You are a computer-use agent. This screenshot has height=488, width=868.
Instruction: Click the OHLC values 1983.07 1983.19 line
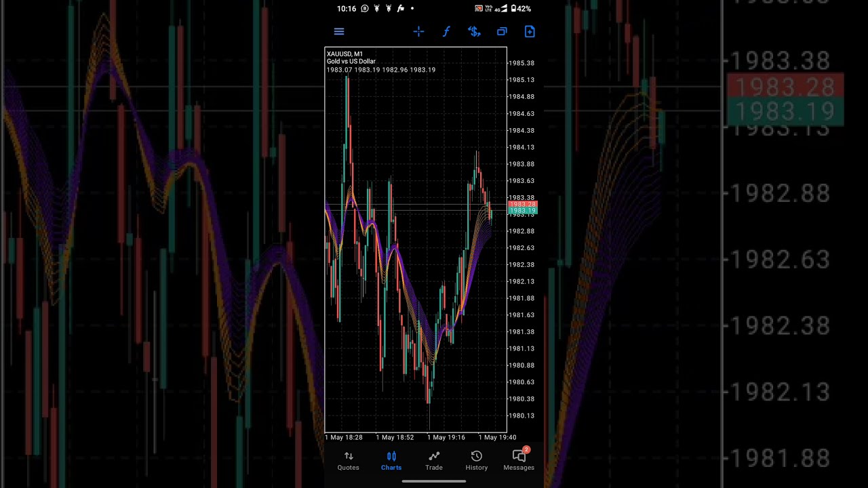coord(380,70)
